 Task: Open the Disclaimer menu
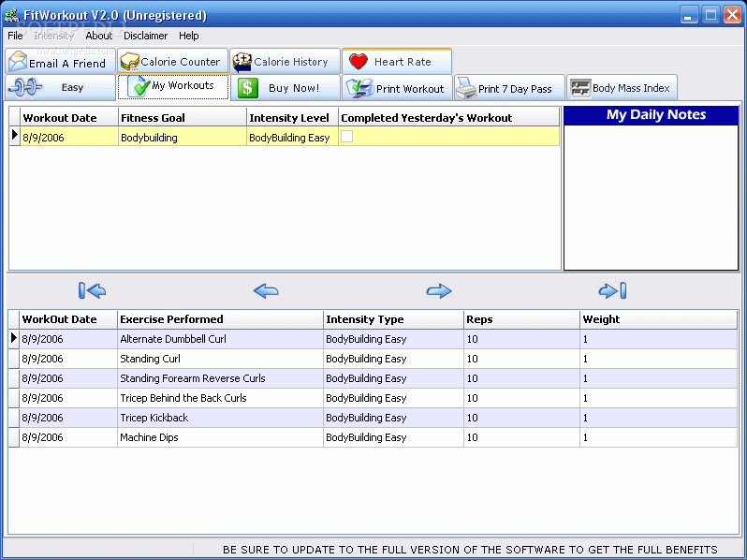pos(146,36)
